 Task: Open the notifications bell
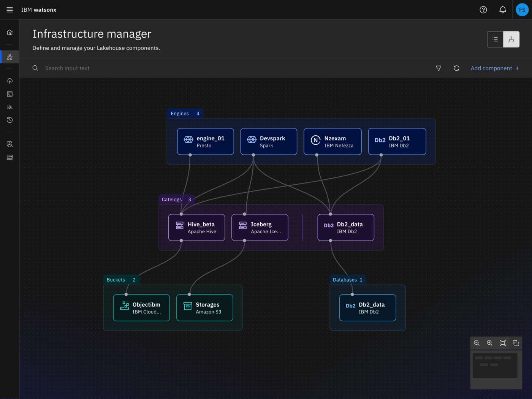[503, 10]
